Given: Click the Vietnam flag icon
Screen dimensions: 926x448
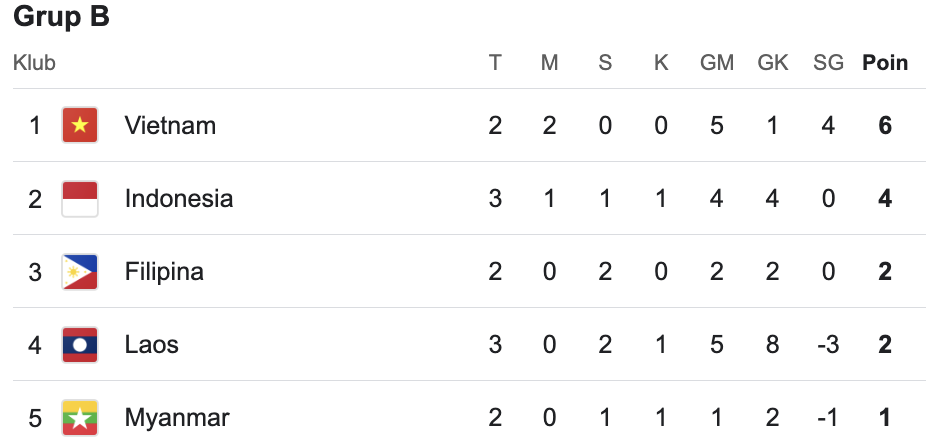Looking at the screenshot, I should coord(80,125).
